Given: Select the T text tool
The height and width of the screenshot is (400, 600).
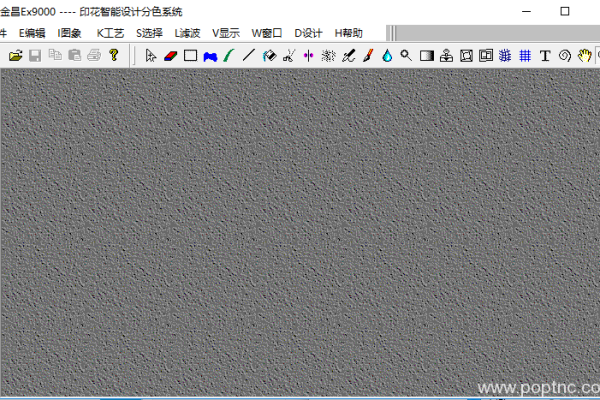Looking at the screenshot, I should pos(545,56).
